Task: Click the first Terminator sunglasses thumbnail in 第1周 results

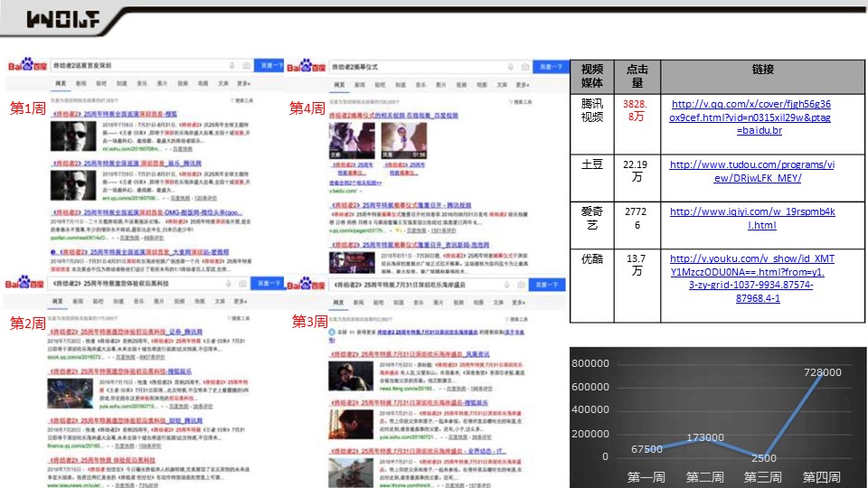Action: pos(73,136)
